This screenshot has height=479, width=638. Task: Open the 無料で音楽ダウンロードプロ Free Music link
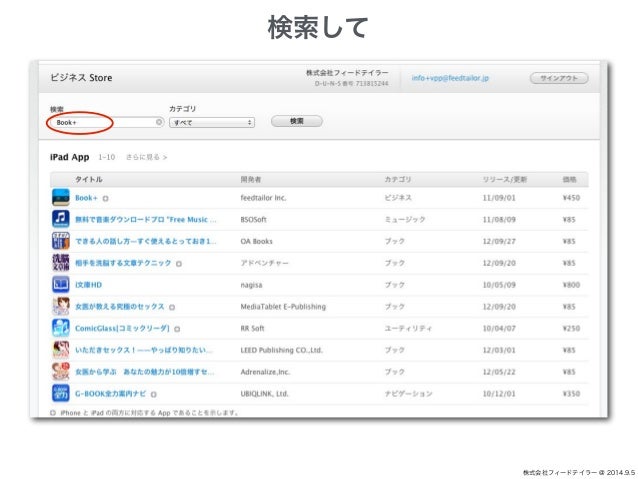(146, 219)
